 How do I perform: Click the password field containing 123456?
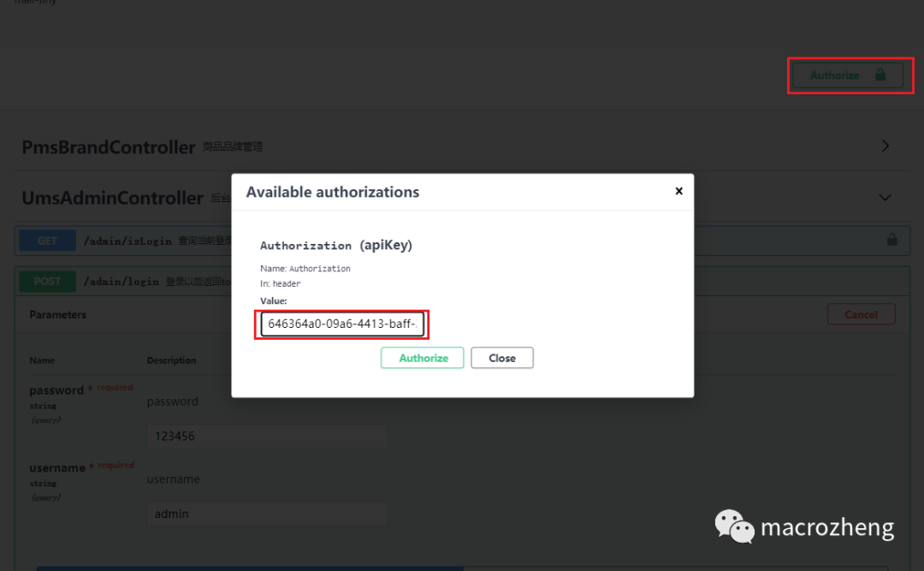(x=267, y=436)
